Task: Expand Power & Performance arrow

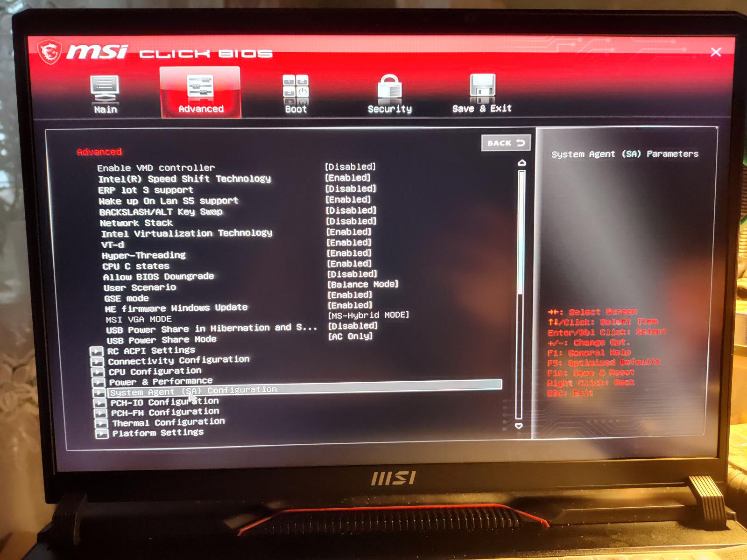Action: 99,382
